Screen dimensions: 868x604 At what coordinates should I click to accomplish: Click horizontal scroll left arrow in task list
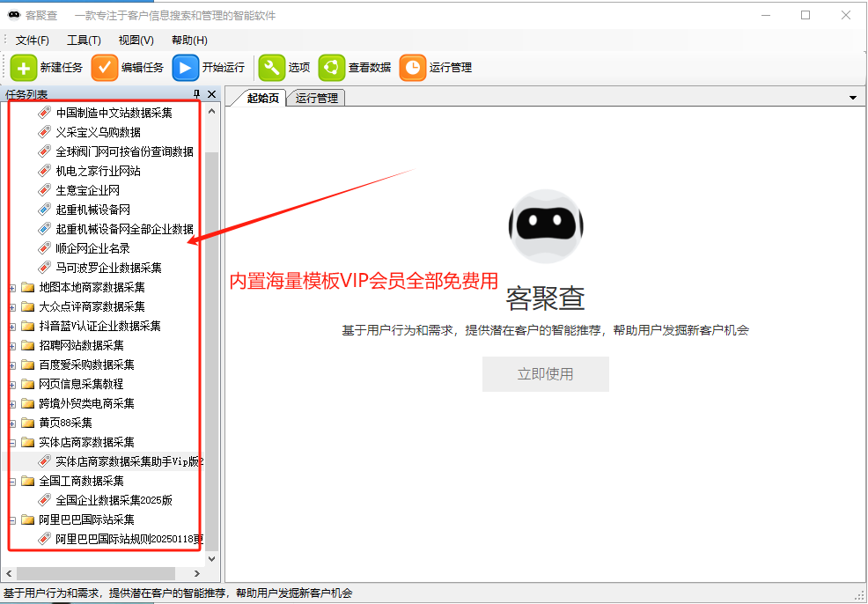9,573
